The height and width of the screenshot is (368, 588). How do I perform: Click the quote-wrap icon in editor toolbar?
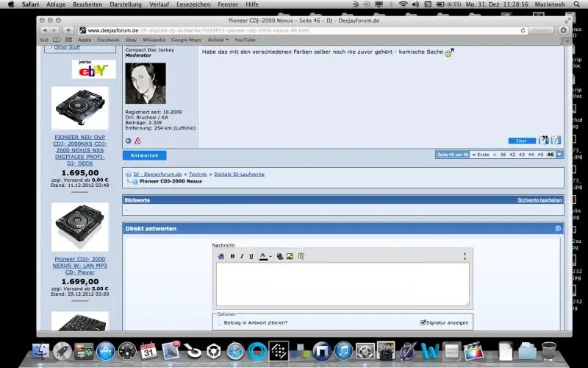click(x=301, y=256)
